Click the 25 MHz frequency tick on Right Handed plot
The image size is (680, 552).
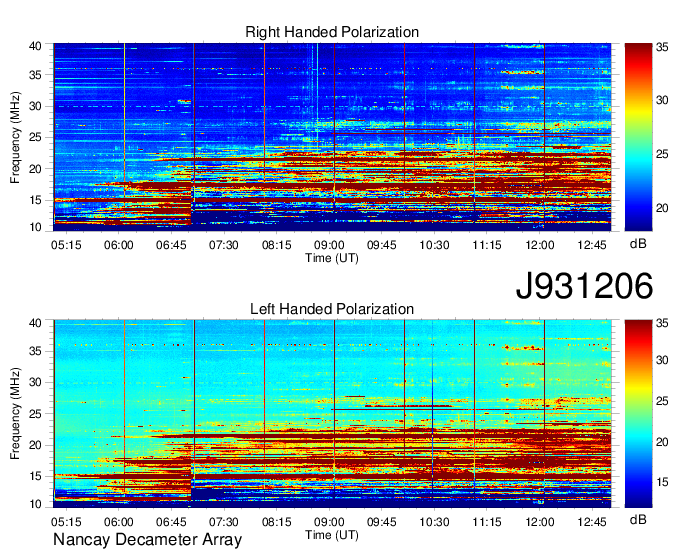(x=35, y=137)
